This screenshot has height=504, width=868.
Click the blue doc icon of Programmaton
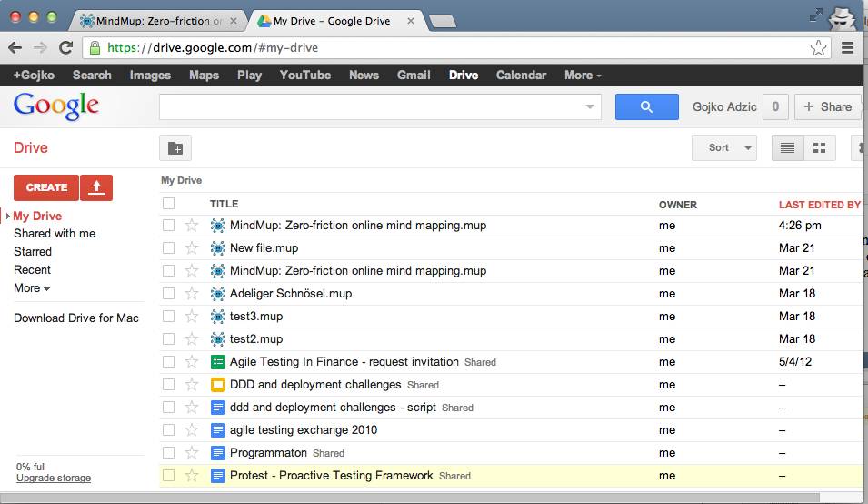pyautogui.click(x=218, y=452)
